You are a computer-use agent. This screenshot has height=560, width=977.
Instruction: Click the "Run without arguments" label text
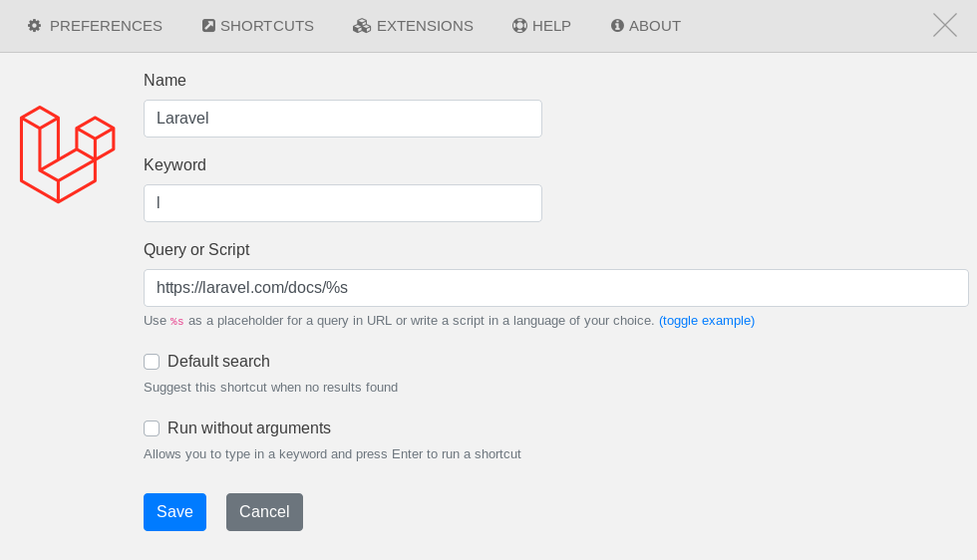click(249, 427)
